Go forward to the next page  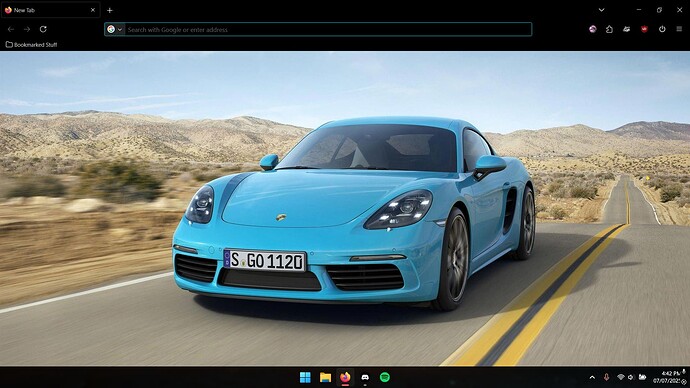coord(27,29)
